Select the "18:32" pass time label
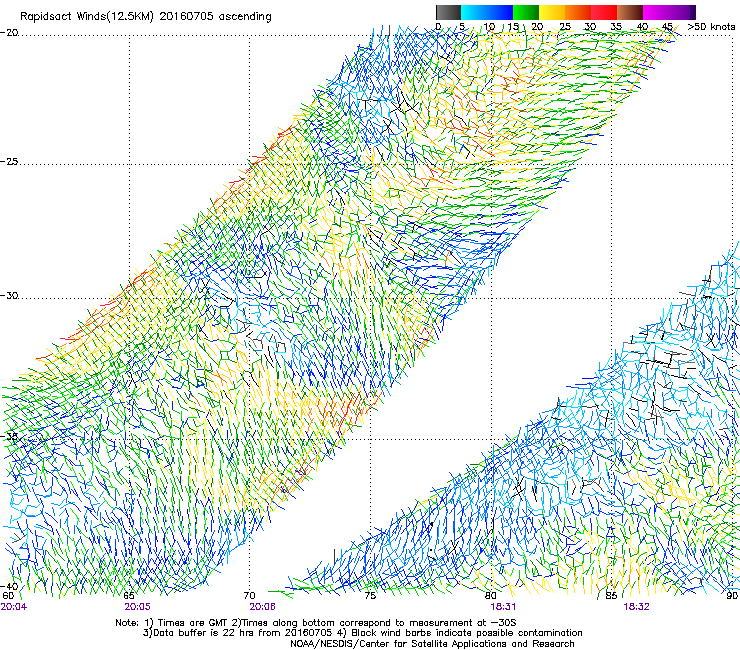 [x=636, y=607]
